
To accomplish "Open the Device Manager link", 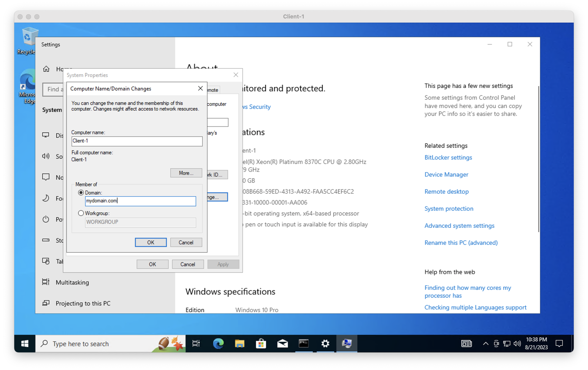I will (446, 175).
